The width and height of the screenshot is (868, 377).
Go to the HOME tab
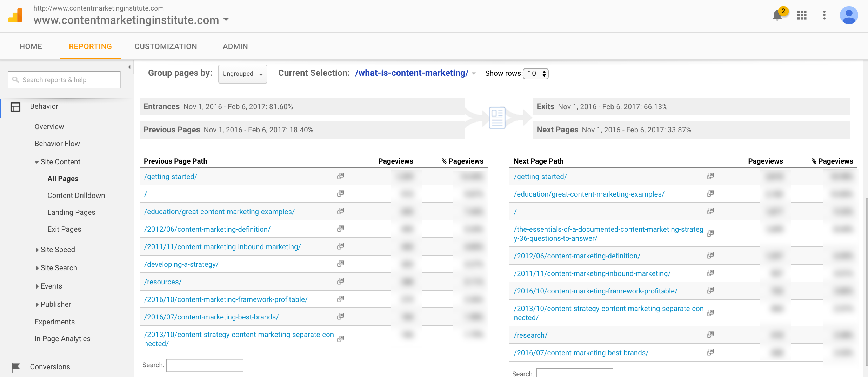31,46
